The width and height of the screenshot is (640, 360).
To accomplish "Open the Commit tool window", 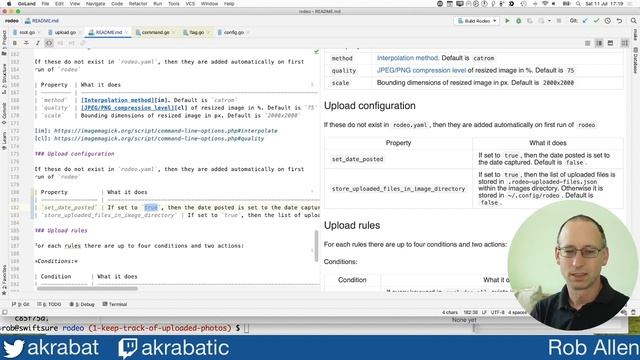I will [x=4, y=112].
